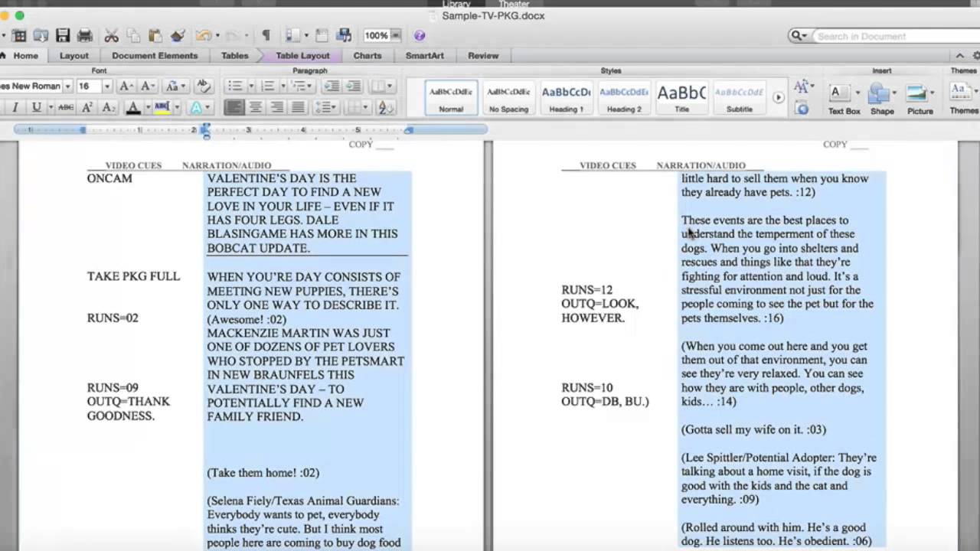Open the change case Aa dropdown
The width and height of the screenshot is (980, 551).
176,86
